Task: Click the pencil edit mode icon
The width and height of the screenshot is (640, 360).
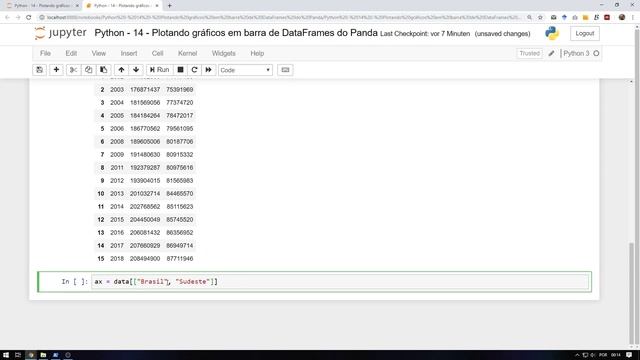Action: [x=551, y=53]
